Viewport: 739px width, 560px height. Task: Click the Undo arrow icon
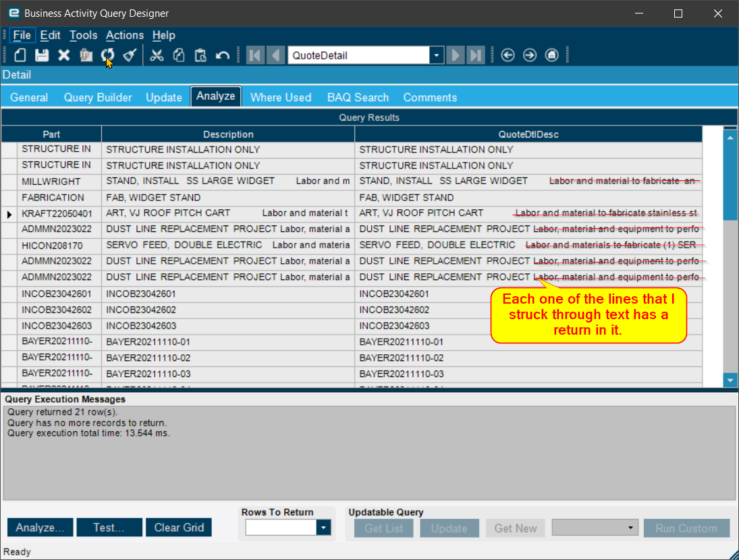click(223, 55)
